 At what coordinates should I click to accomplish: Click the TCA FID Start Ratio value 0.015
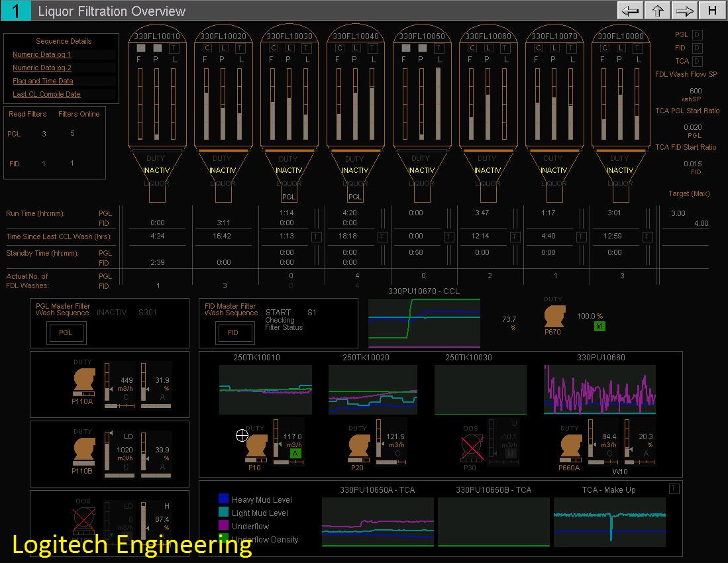(x=693, y=164)
